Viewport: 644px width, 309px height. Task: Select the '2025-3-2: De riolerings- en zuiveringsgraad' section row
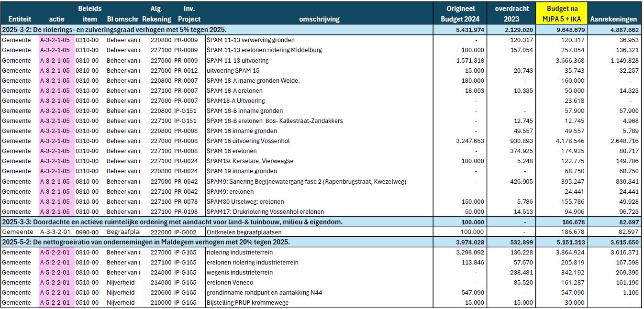[321, 30]
